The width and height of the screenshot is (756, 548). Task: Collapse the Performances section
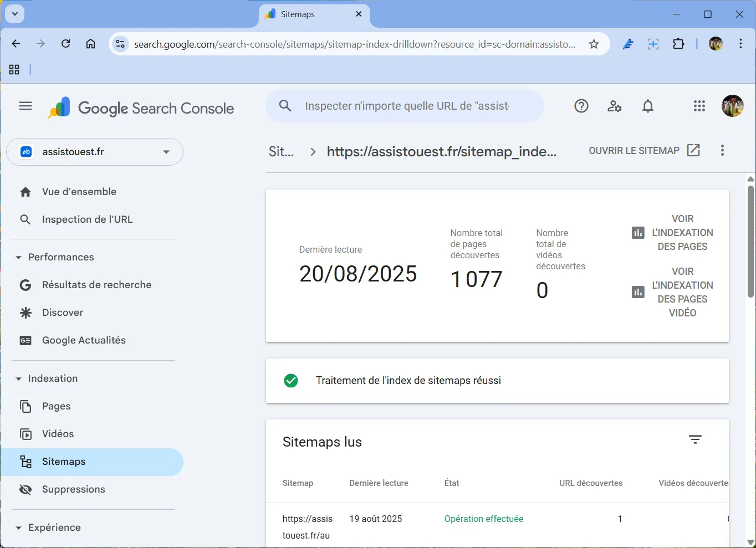tap(18, 257)
